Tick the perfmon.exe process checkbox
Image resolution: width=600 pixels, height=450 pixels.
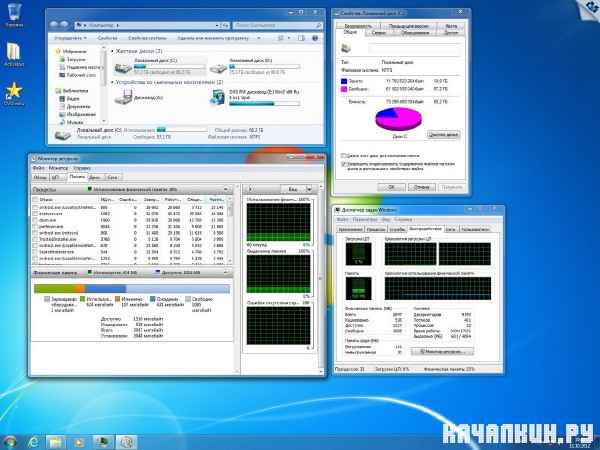click(35, 227)
